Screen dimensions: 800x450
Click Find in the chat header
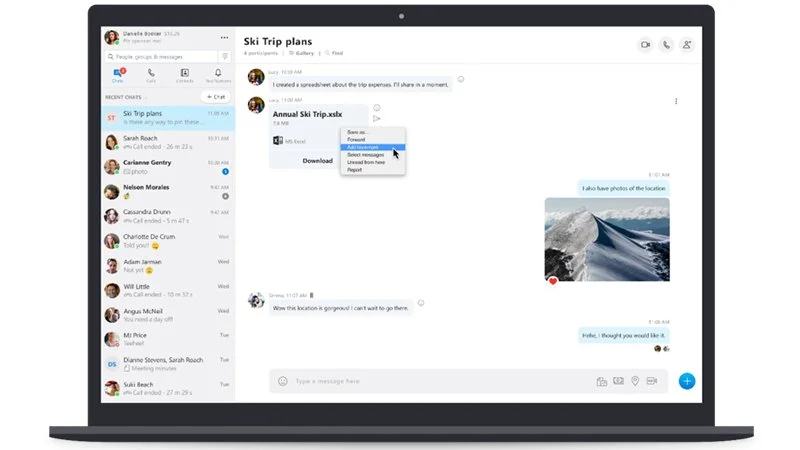pyautogui.click(x=334, y=53)
